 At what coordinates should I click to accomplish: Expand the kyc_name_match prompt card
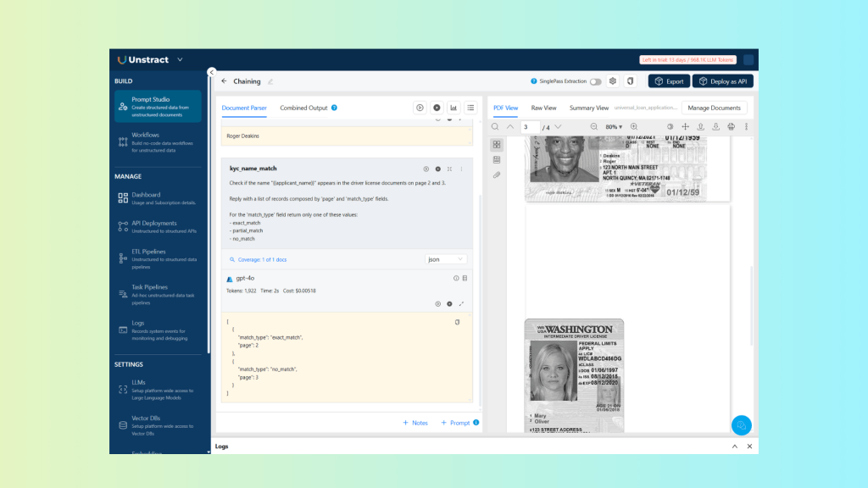449,169
